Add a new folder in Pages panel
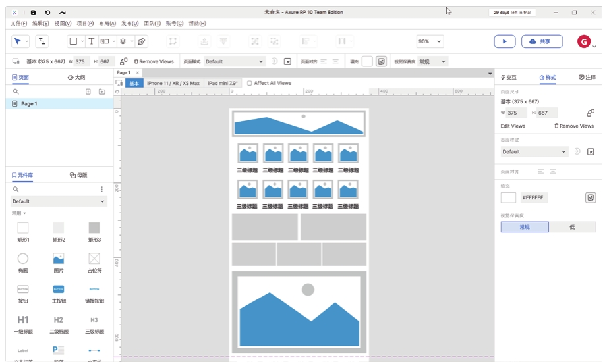Screen dimensions: 605x364 101,91
